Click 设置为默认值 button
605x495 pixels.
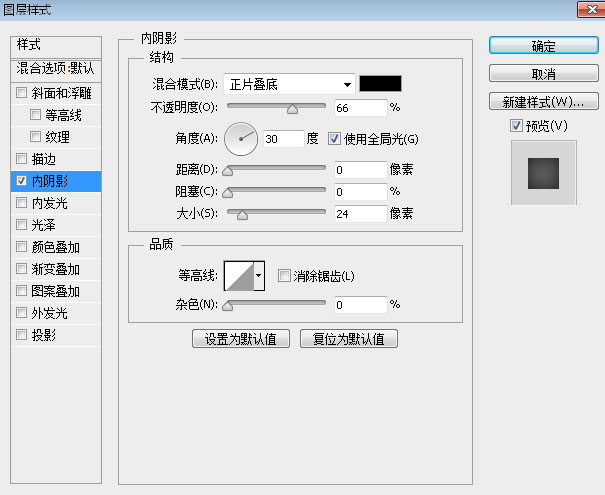click(241, 339)
